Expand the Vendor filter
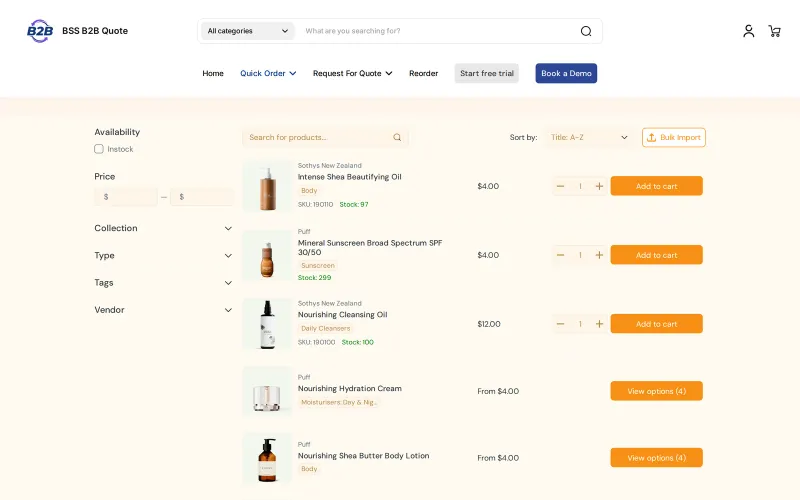800x500 pixels. (x=163, y=310)
